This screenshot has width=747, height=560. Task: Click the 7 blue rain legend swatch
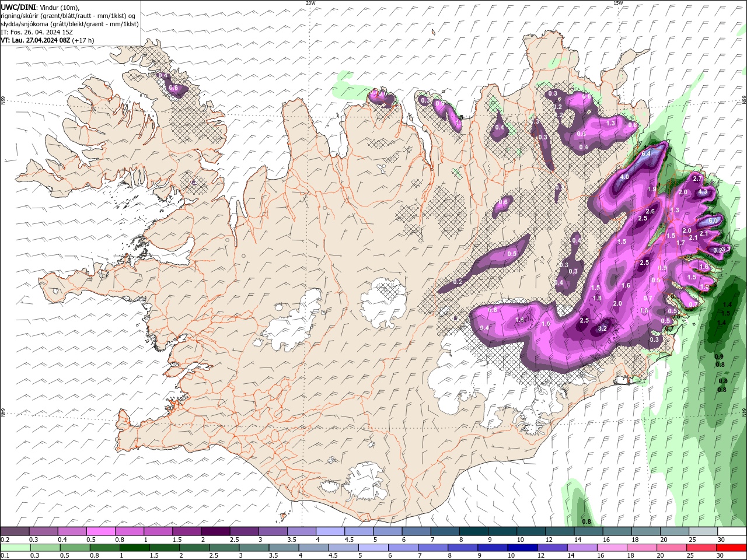click(433, 548)
